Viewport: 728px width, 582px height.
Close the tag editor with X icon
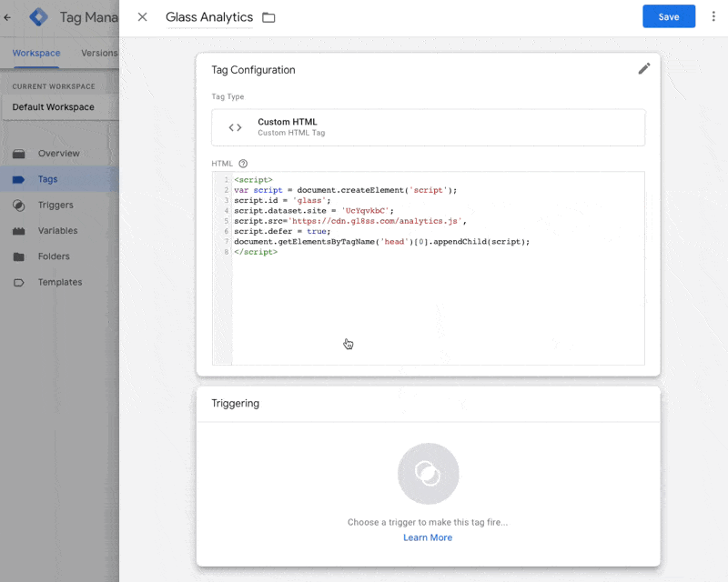click(x=142, y=17)
